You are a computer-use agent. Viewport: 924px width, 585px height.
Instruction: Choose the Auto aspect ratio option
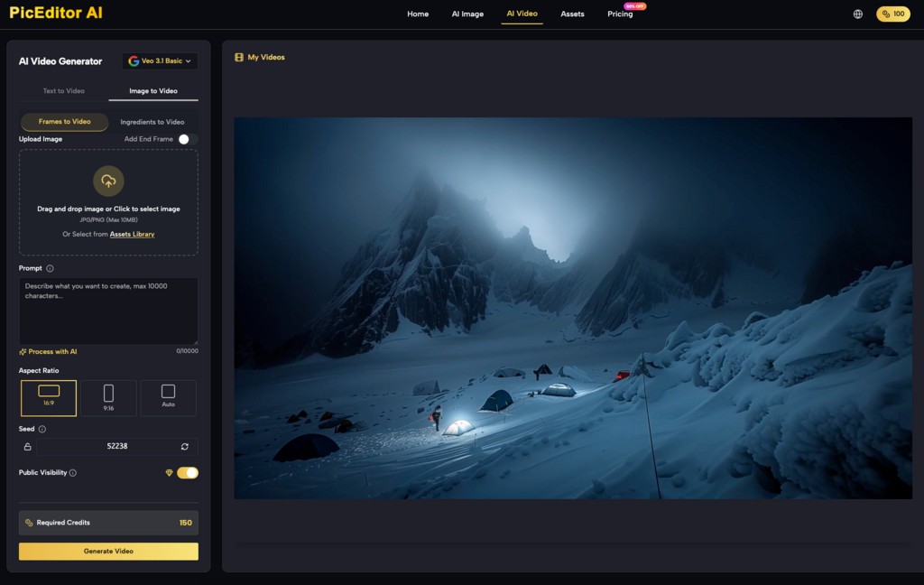click(168, 397)
